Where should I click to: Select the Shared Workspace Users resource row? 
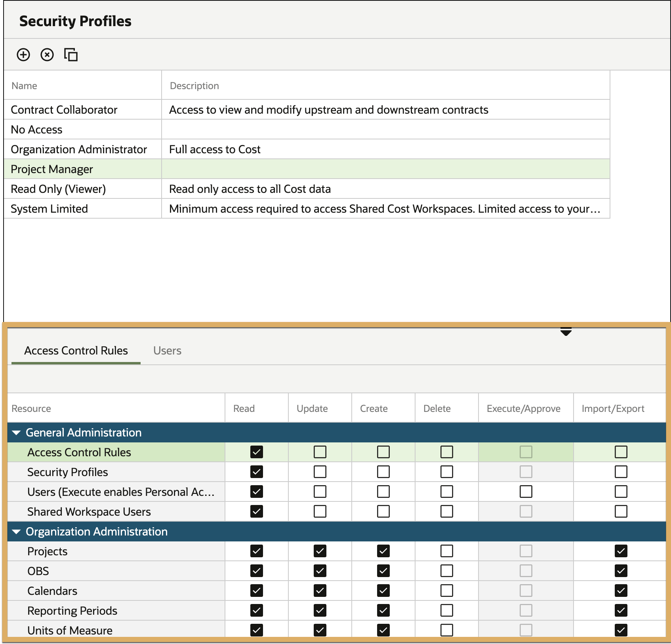coord(337,512)
